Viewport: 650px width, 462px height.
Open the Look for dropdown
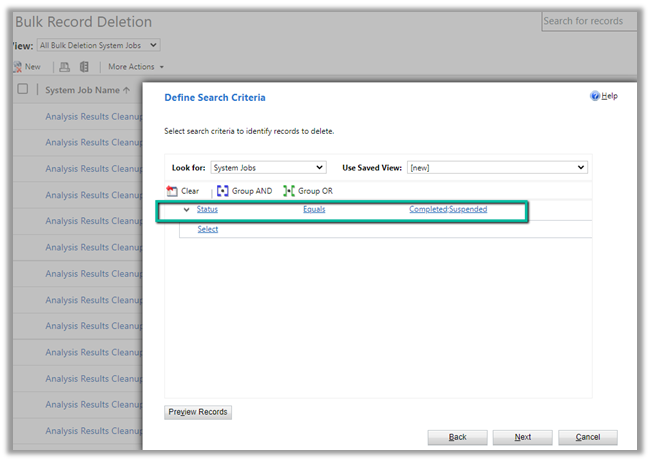pyautogui.click(x=268, y=167)
